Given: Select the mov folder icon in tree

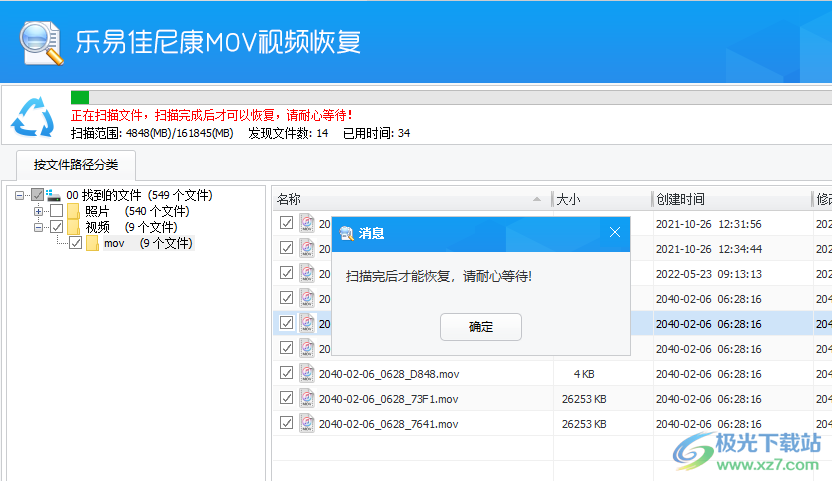Looking at the screenshot, I should [93, 243].
